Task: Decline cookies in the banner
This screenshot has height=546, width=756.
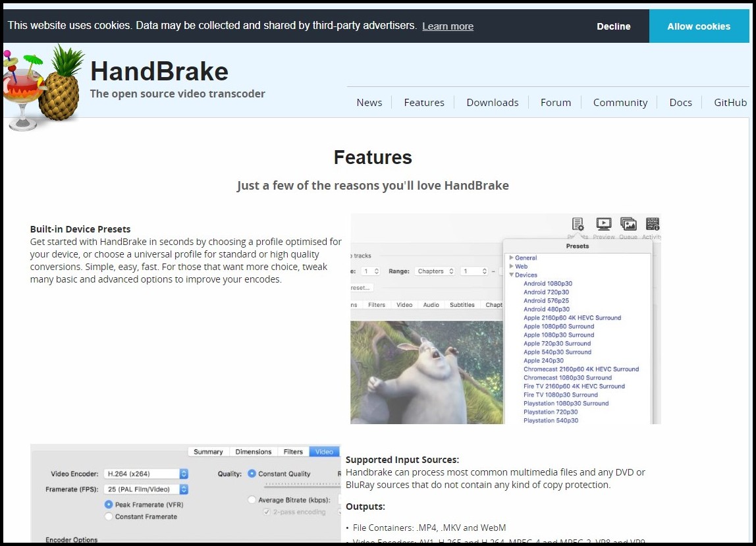Action: (613, 26)
